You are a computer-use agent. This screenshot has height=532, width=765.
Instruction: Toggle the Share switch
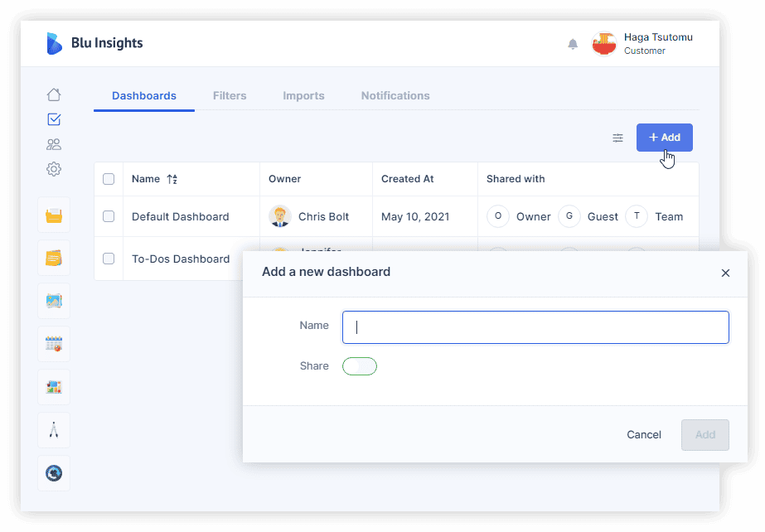pos(360,366)
